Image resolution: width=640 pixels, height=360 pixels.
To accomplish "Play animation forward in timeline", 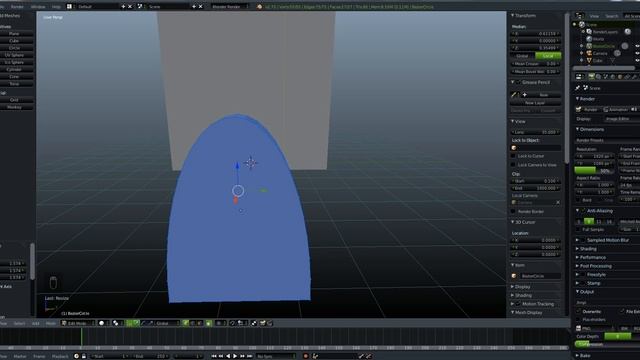I will [x=235, y=356].
